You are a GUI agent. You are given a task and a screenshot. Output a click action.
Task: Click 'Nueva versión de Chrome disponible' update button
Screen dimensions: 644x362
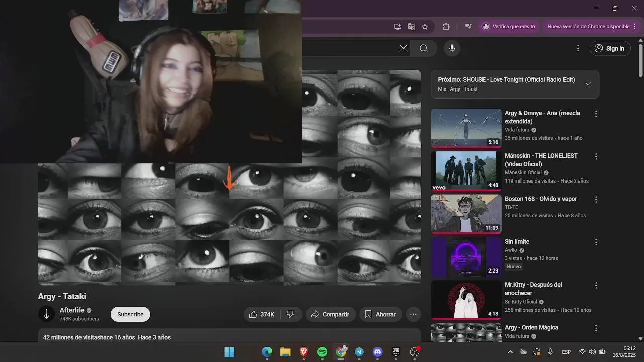[x=589, y=27]
